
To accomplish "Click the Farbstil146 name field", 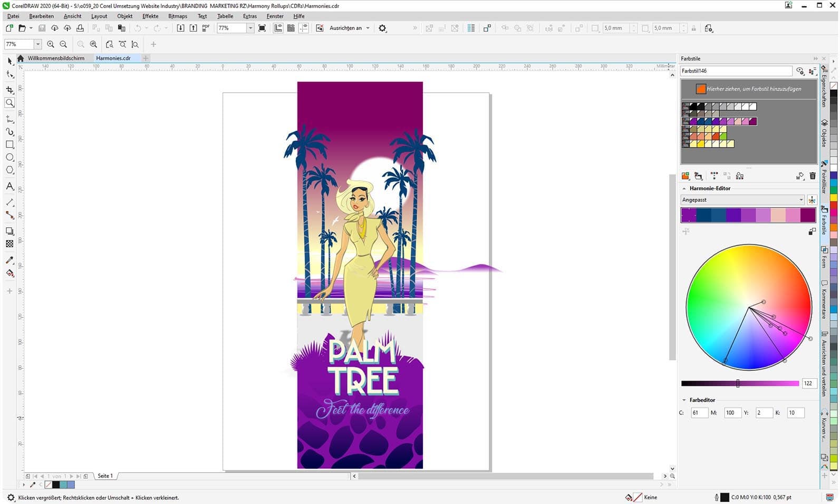I will click(x=736, y=71).
